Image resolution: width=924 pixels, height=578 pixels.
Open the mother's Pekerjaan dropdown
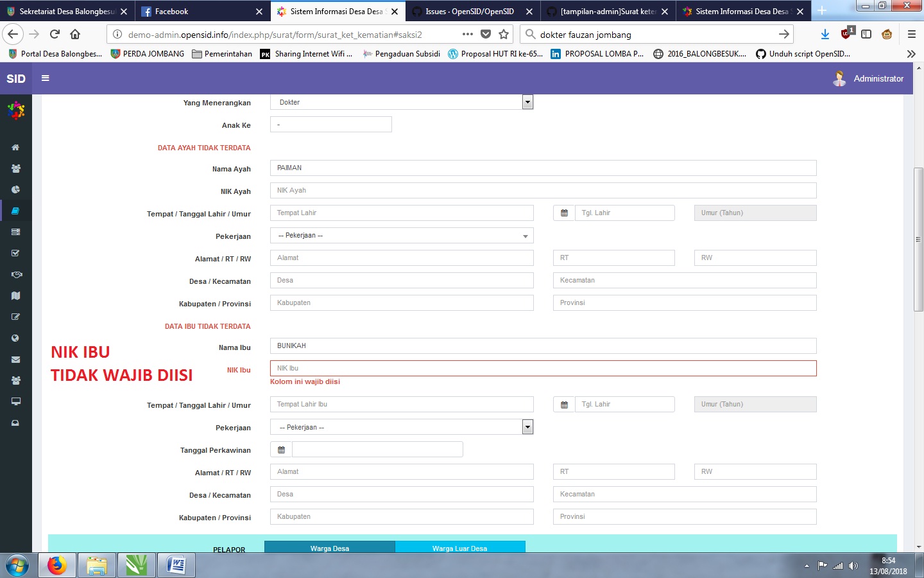tap(527, 426)
